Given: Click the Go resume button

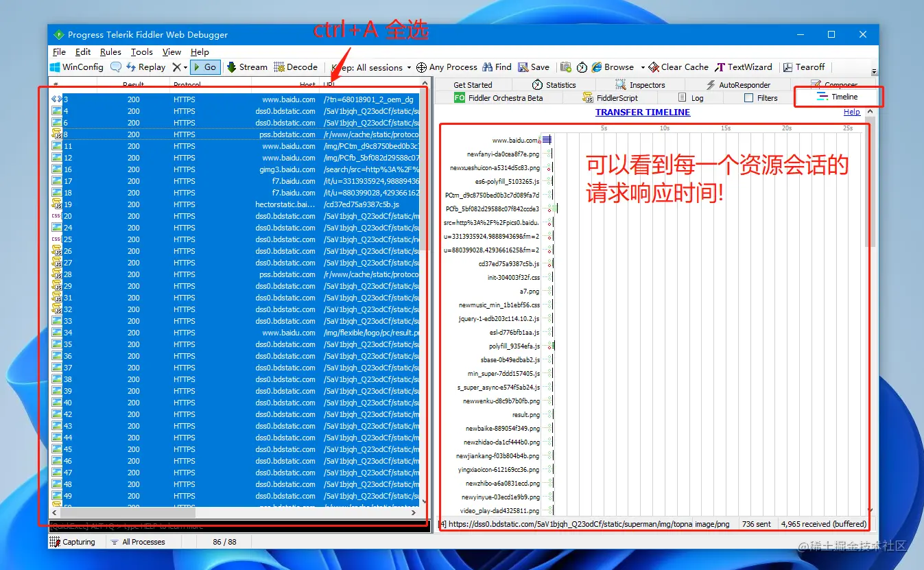Looking at the screenshot, I should [x=204, y=67].
